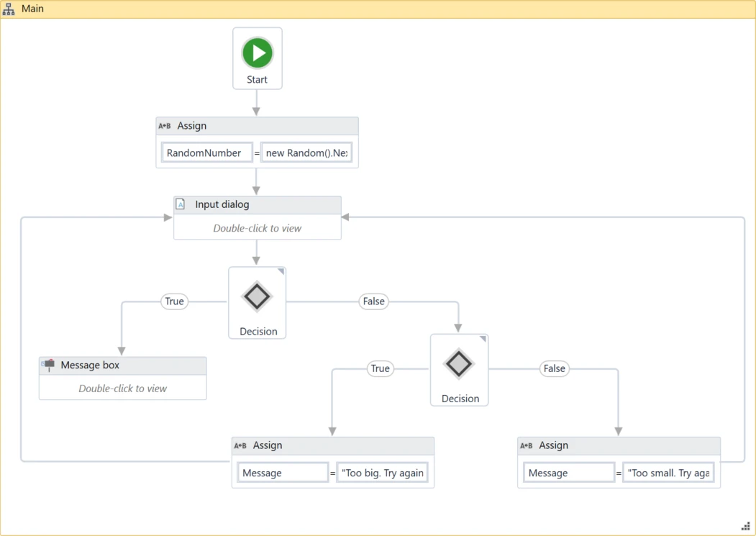The width and height of the screenshot is (756, 536).
Task: Click the green Start play icon
Action: [258, 53]
